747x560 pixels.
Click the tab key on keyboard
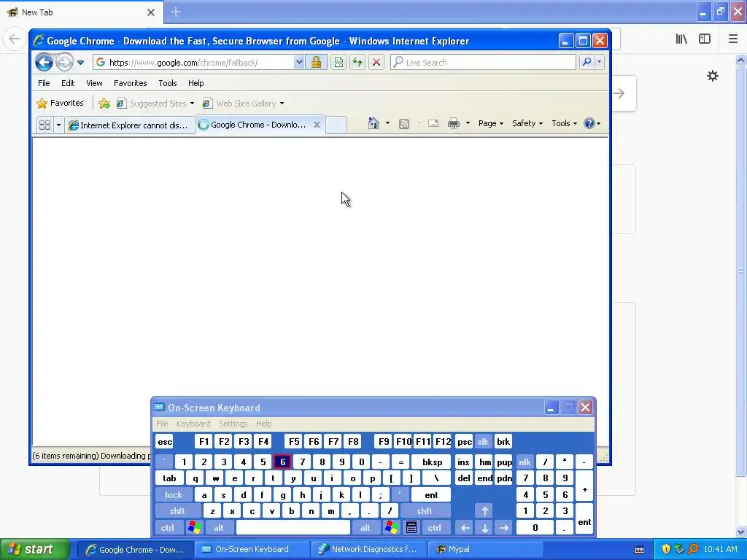[x=169, y=478]
